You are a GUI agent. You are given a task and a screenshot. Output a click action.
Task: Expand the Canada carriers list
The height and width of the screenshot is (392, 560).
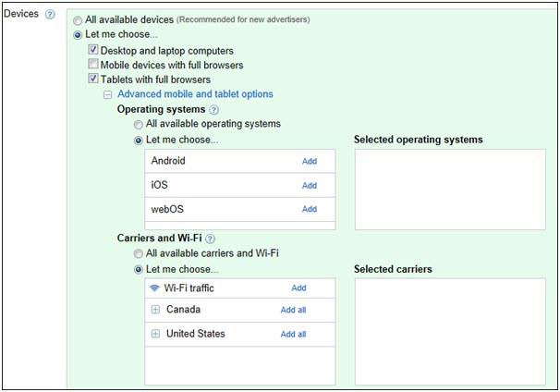click(x=155, y=310)
